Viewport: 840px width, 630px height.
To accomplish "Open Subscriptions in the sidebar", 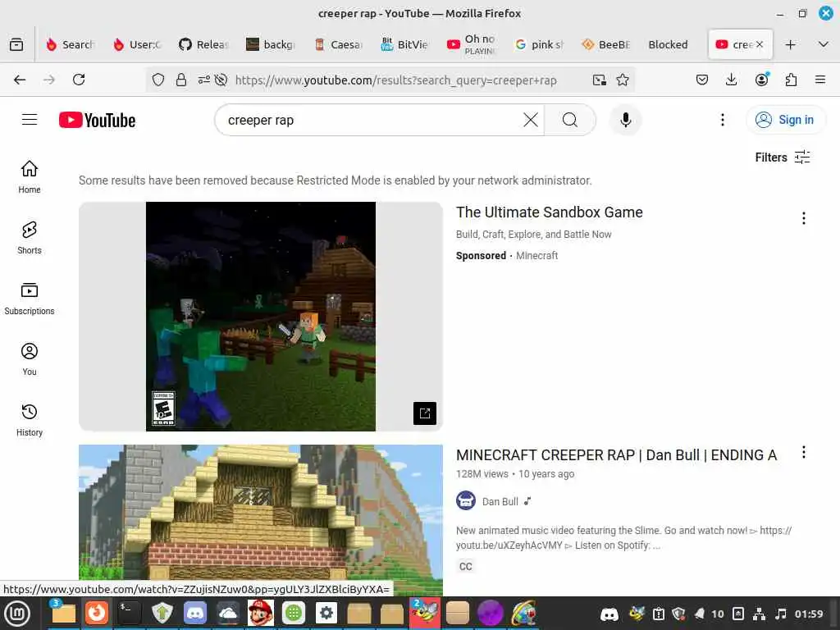I will (30, 299).
